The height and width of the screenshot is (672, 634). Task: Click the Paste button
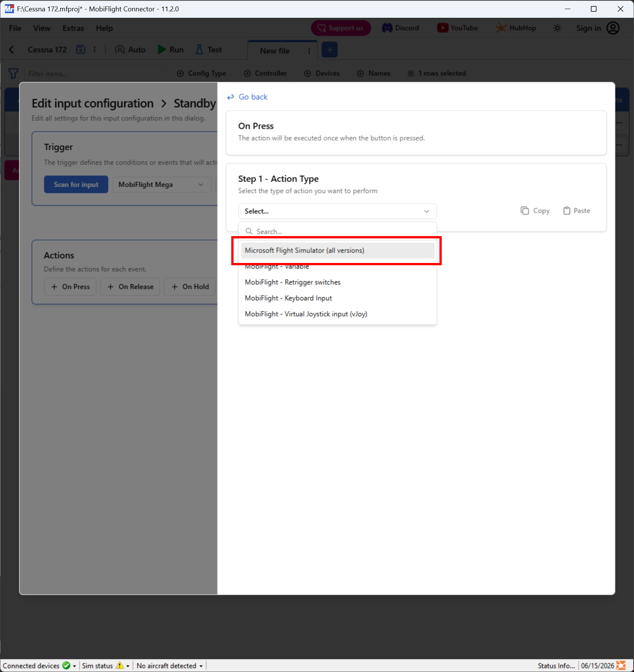click(576, 211)
